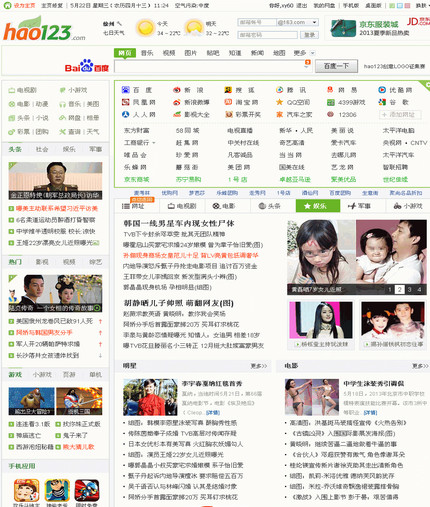Click the set-as-homepage house icon
This screenshot has width=430, height=507.
[7, 5]
